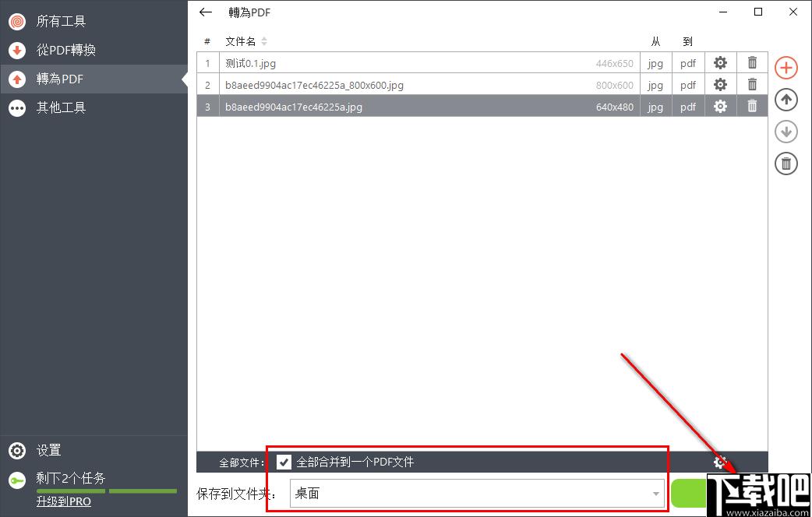
Task: Delete b8aeed9904ac17ec46225a_800x600.jpg with its trash icon
Action: (753, 84)
